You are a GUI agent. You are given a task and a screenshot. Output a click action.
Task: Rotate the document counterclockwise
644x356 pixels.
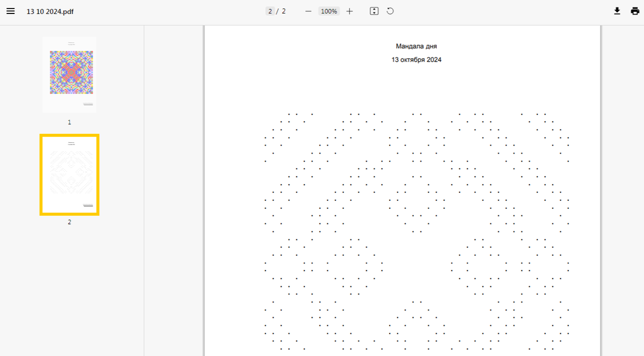coord(390,11)
